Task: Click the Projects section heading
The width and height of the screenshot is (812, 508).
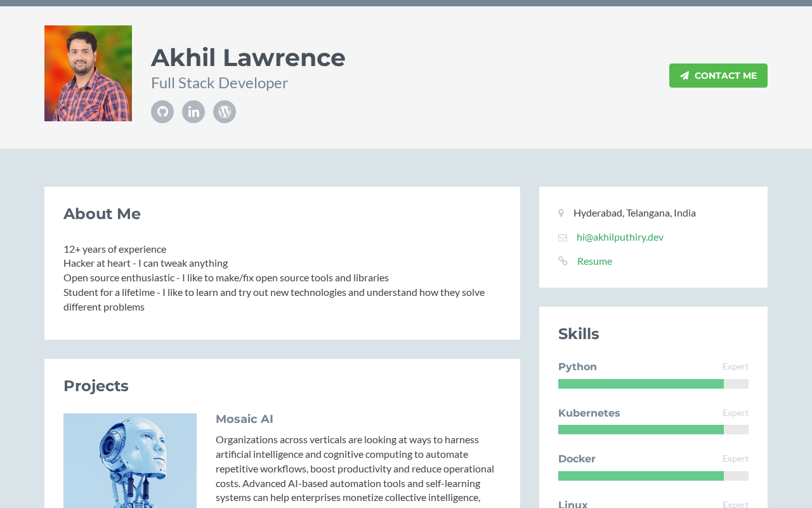Action: point(96,386)
